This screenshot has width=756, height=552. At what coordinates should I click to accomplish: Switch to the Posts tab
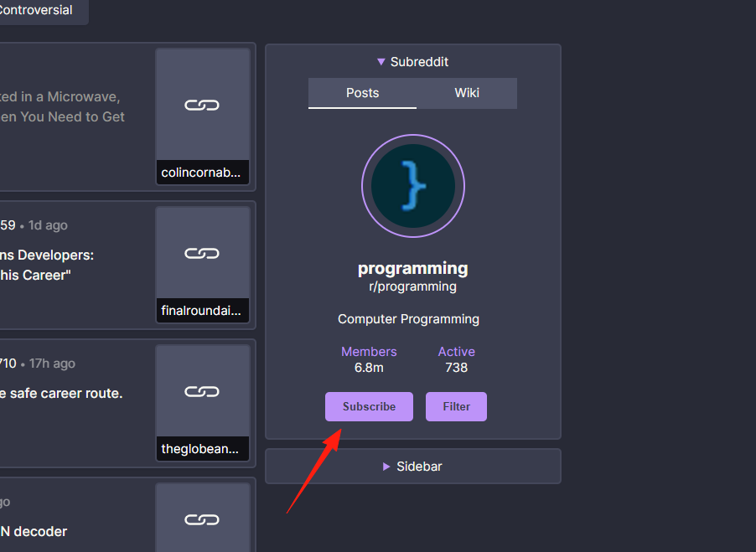[363, 93]
